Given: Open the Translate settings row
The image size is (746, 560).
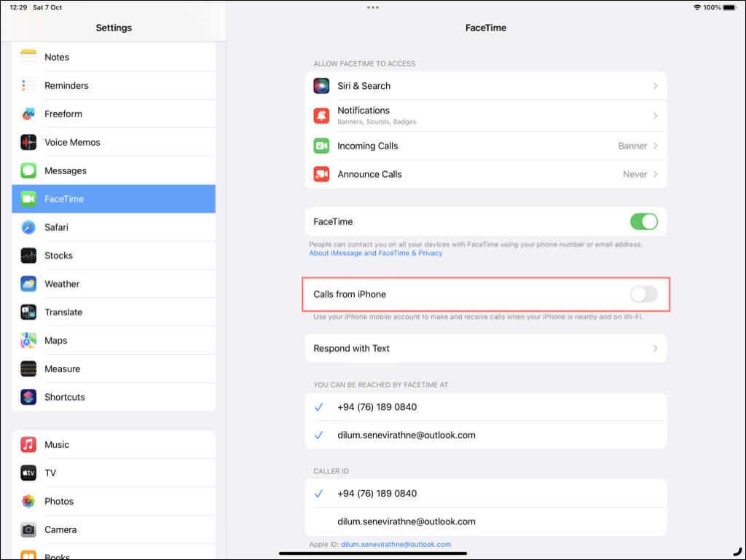Looking at the screenshot, I should (x=114, y=312).
